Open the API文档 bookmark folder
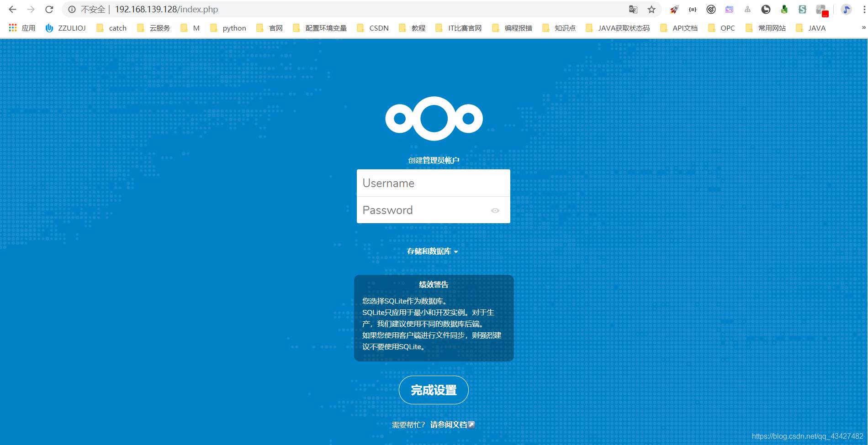The width and height of the screenshot is (868, 445). point(679,28)
